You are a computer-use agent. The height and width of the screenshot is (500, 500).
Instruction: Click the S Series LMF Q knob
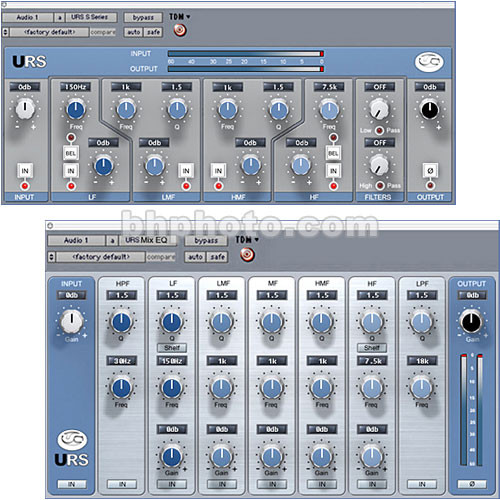[177, 109]
